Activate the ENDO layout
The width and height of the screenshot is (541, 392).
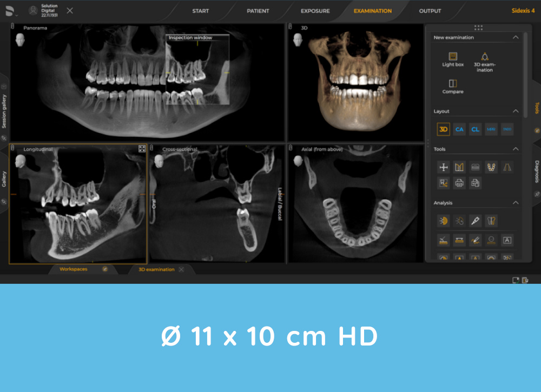coord(507,129)
